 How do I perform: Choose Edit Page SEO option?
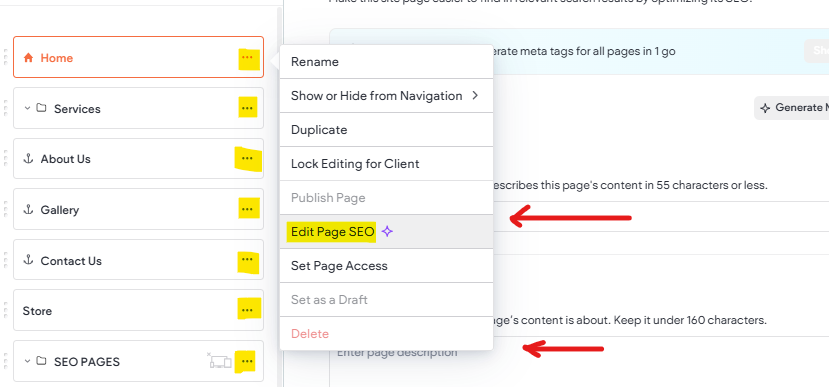point(386,232)
